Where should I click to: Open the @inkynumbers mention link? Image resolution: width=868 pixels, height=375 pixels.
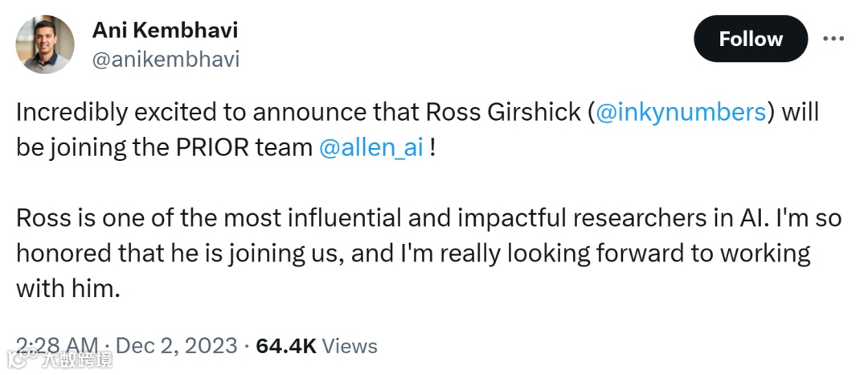pyautogui.click(x=682, y=112)
